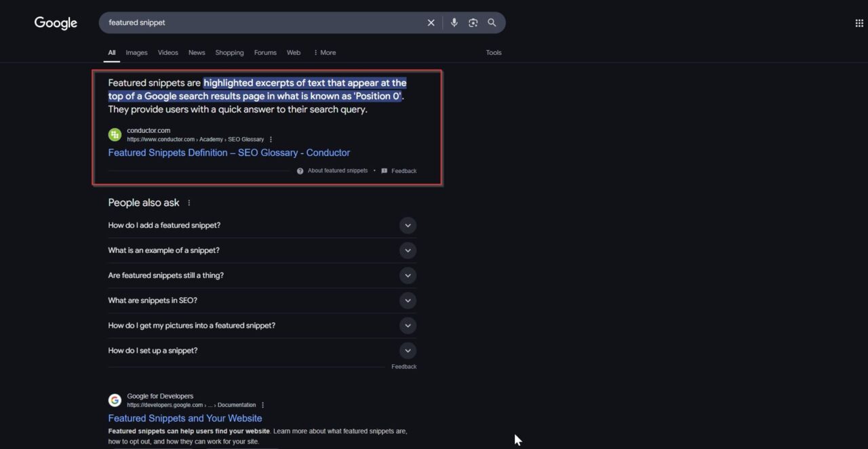868x449 pixels.
Task: Switch to the Images tab
Action: (136, 53)
